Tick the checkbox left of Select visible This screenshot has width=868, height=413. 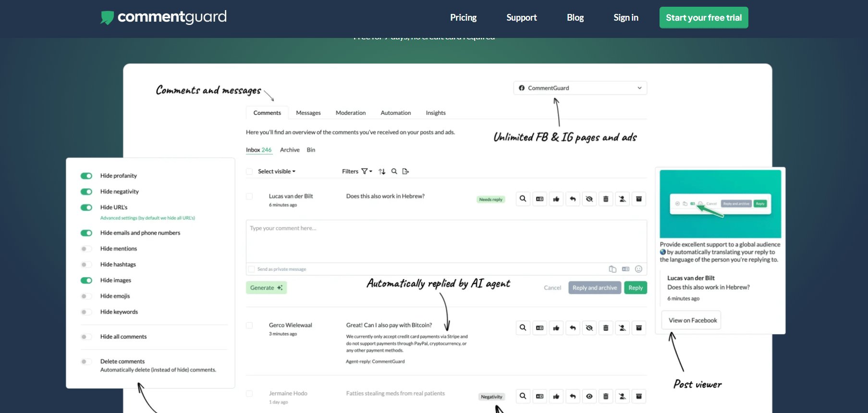point(249,171)
